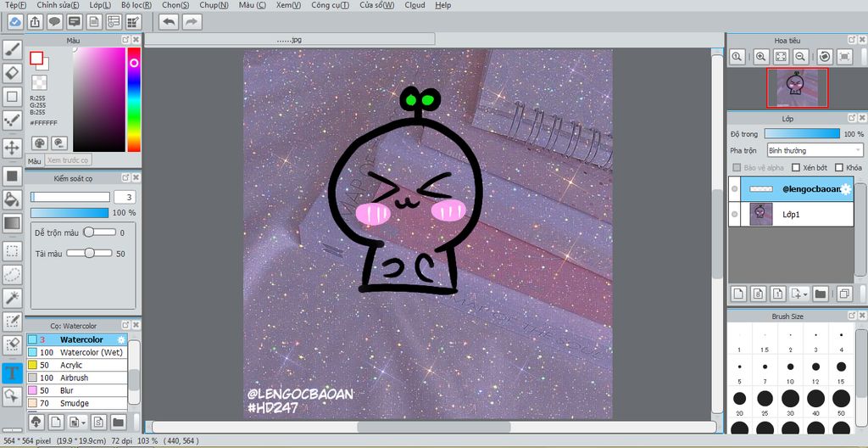Open the Pha trộn blending mode dropdown
The width and height of the screenshot is (868, 448).
tap(815, 150)
